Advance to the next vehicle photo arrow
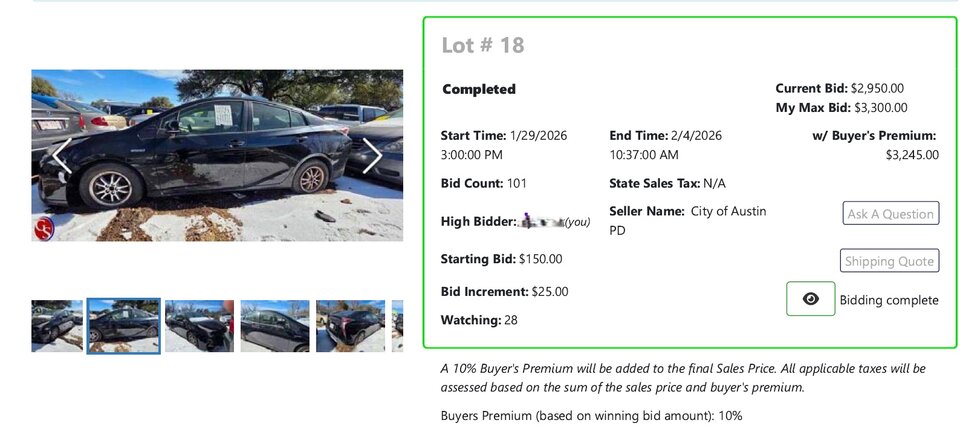The width and height of the screenshot is (960, 446). [372, 156]
